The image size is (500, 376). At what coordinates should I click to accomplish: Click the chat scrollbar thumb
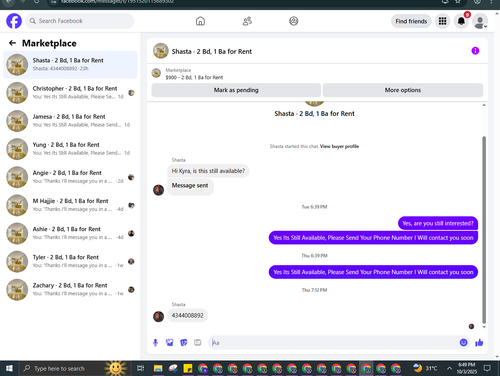[x=484, y=230]
